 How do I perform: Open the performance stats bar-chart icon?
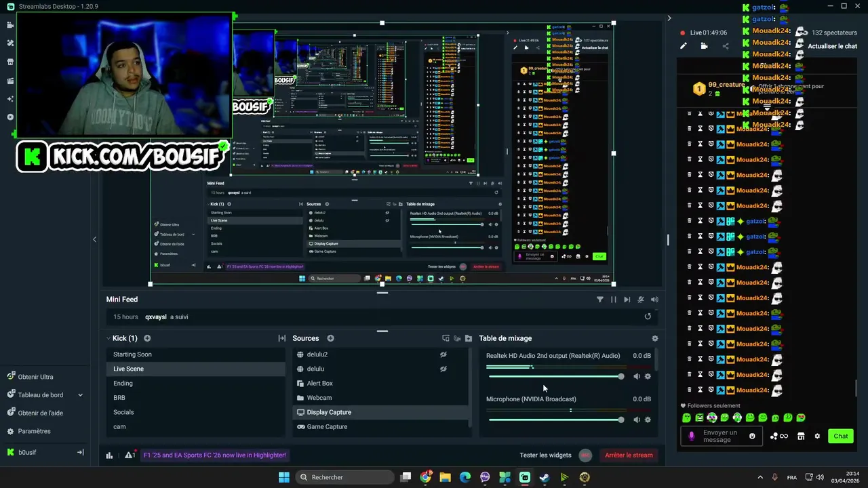[109, 455]
